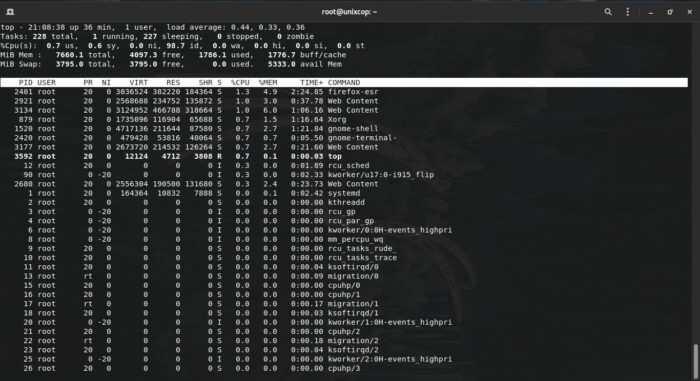Close the root@unixcop terminal window

pyautogui.click(x=690, y=12)
